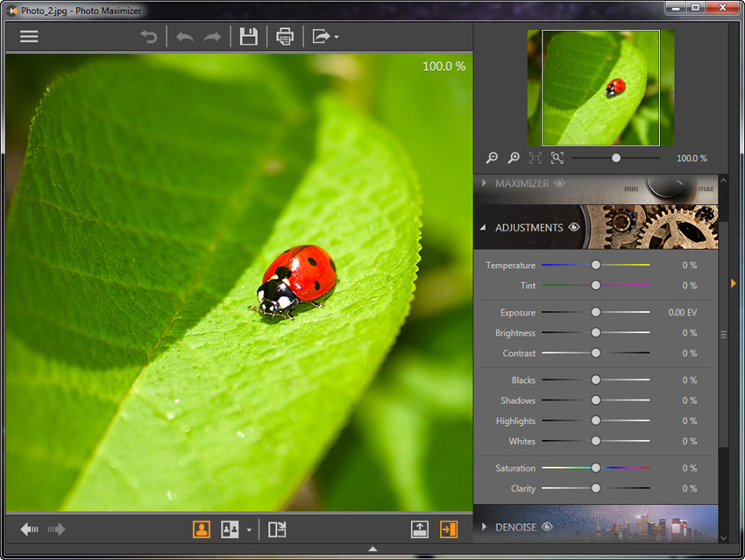Zoom in with the magnifier plus icon

pos(514,158)
